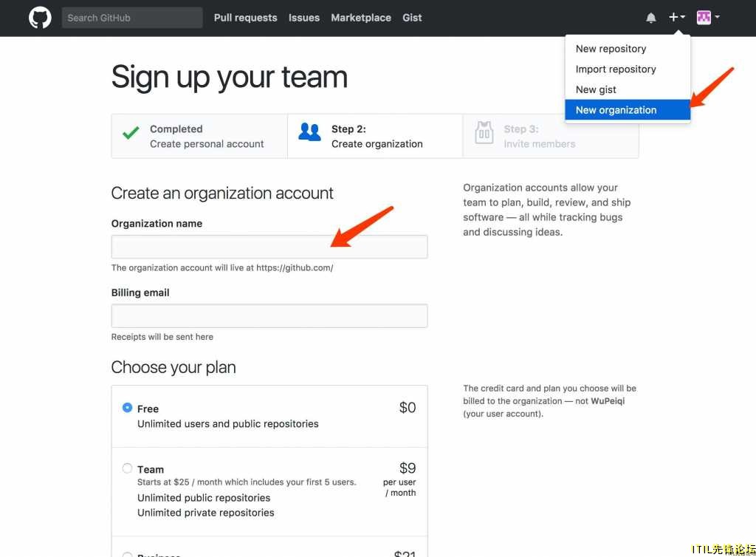Image resolution: width=756 pixels, height=557 pixels.
Task: Open Gist in the top navigation
Action: pyautogui.click(x=412, y=18)
